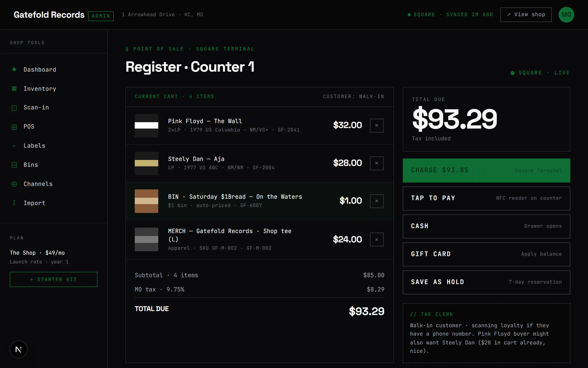Click the $24.00 Shop tee price
This screenshot has width=588, height=368.
(347, 239)
